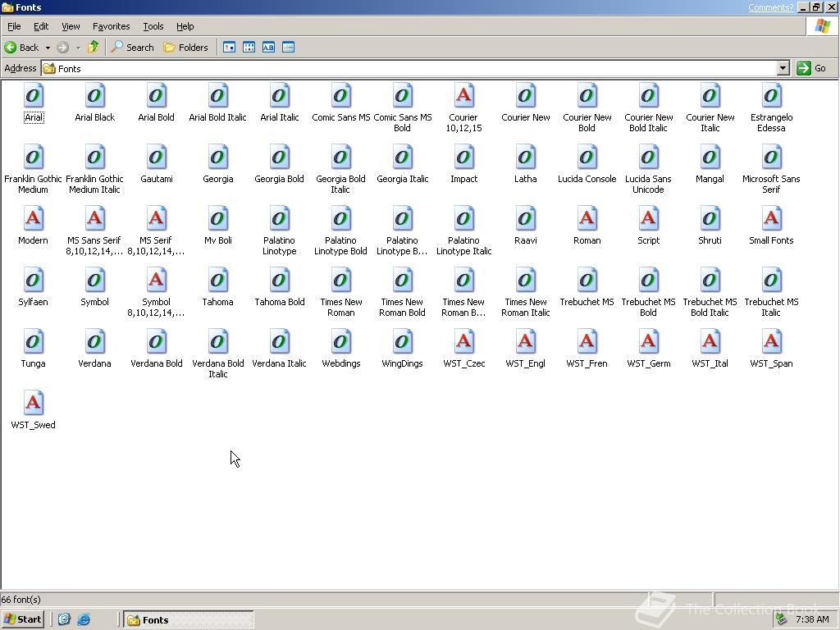Select the Trebuchet MS Bold Italic label
Screen dimensions: 840x630
710,307
